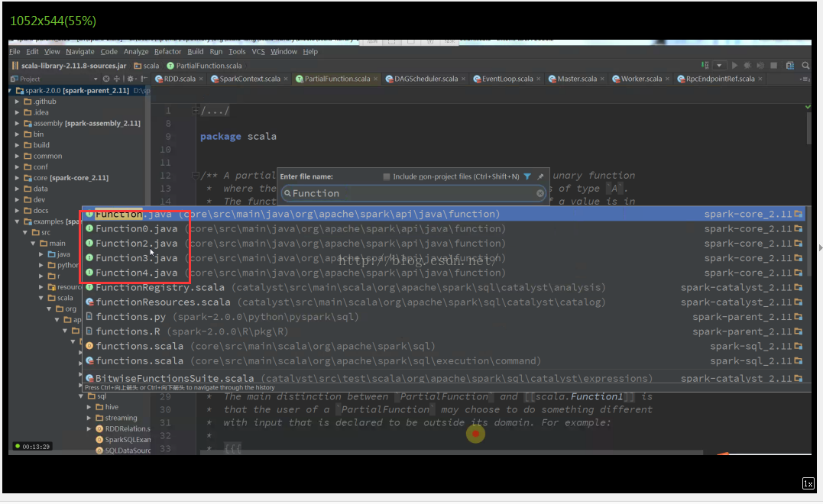Image resolution: width=823 pixels, height=504 pixels.
Task: Clear the Function search text with the X icon
Action: (540, 193)
